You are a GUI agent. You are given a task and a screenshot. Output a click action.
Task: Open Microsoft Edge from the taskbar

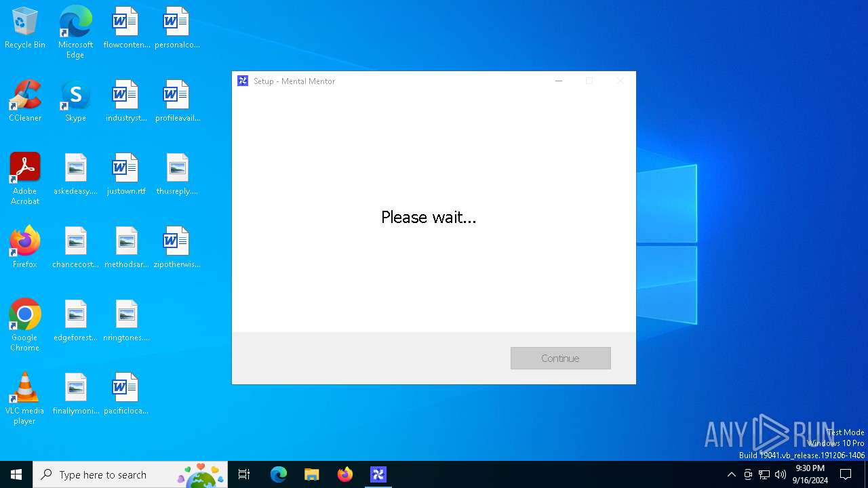(x=279, y=474)
